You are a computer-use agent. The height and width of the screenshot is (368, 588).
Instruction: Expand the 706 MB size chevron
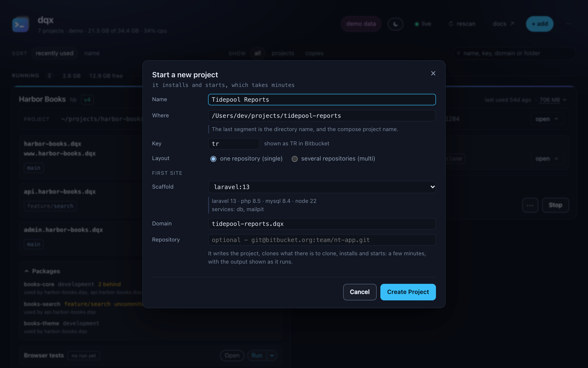pyautogui.click(x=564, y=100)
